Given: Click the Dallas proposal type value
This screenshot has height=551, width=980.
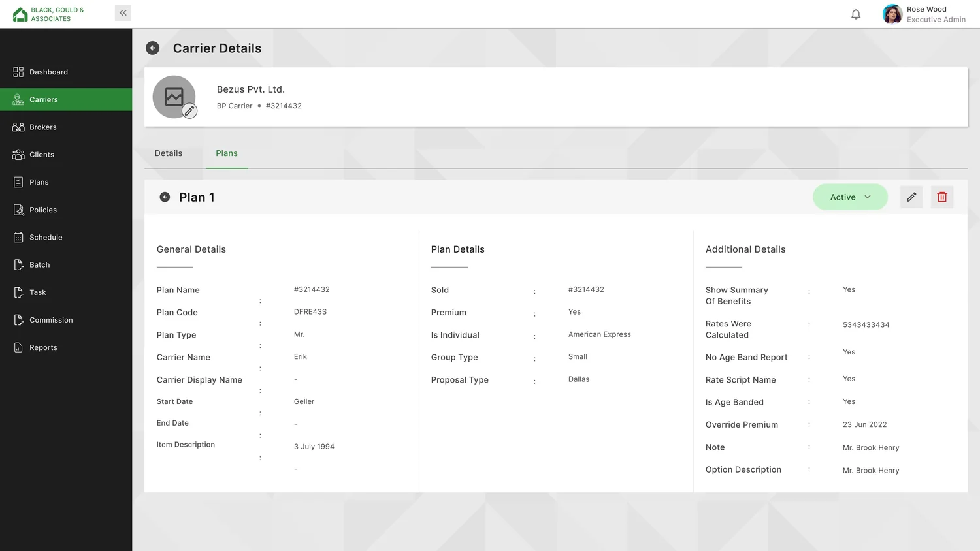Looking at the screenshot, I should click(579, 379).
